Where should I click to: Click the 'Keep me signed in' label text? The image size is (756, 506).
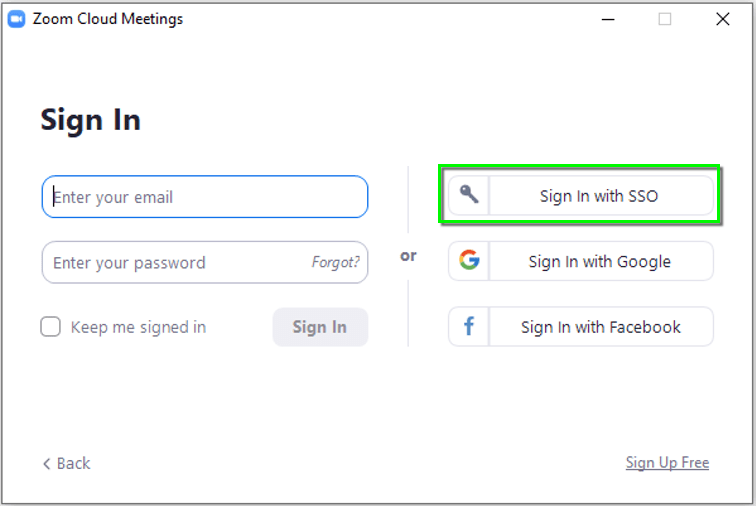coord(138,327)
